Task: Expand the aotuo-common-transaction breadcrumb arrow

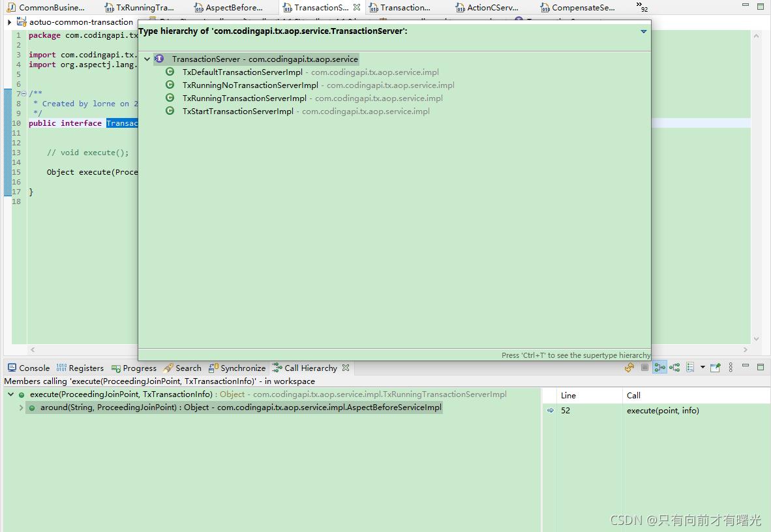Action: (x=9, y=22)
